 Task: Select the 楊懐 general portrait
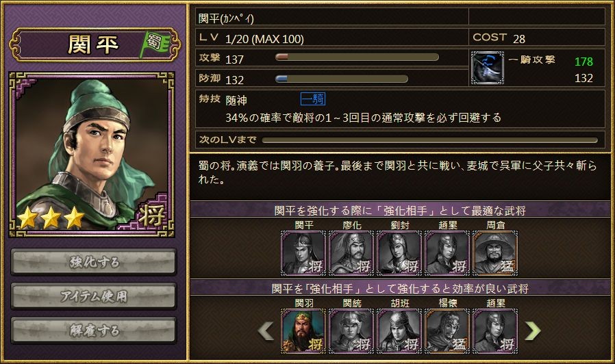(x=447, y=330)
